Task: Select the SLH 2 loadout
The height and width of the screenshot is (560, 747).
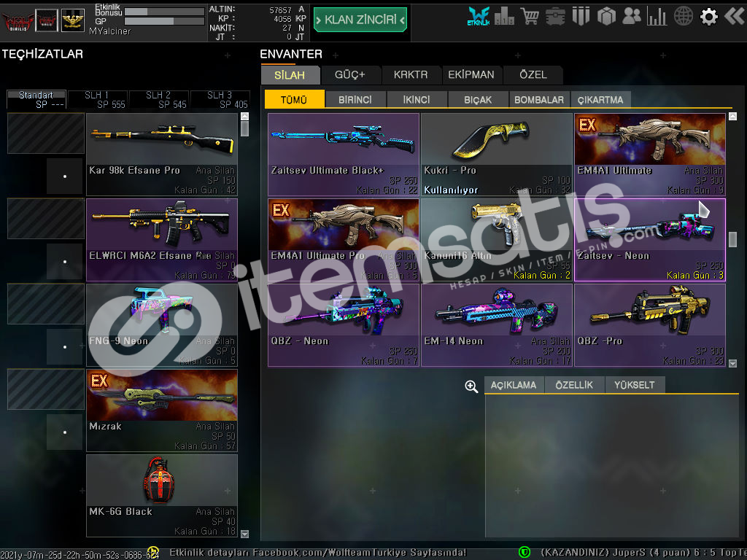Action: click(x=159, y=99)
